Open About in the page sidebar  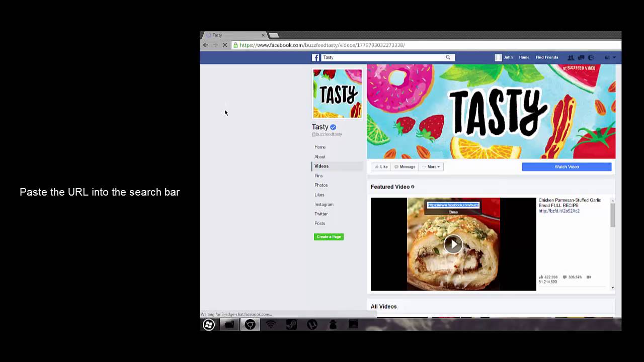coord(320,156)
